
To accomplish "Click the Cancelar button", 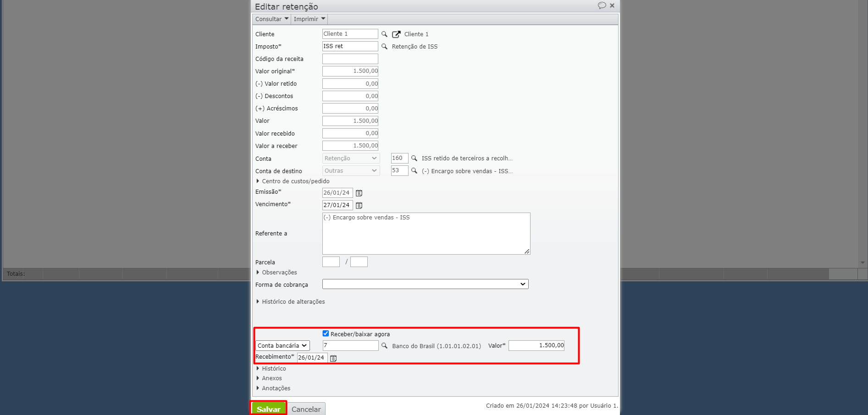I will pyautogui.click(x=306, y=409).
